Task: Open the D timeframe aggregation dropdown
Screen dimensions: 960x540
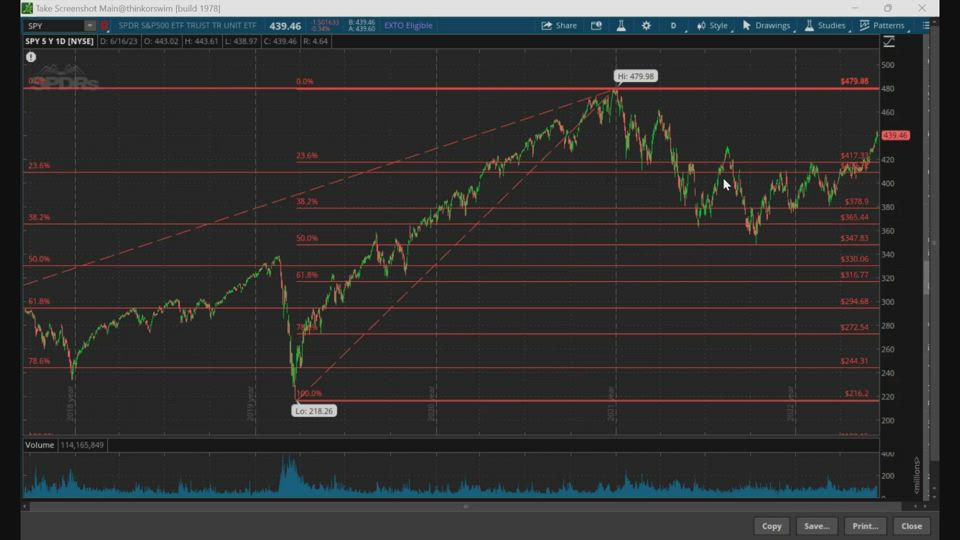Action: pos(673,25)
